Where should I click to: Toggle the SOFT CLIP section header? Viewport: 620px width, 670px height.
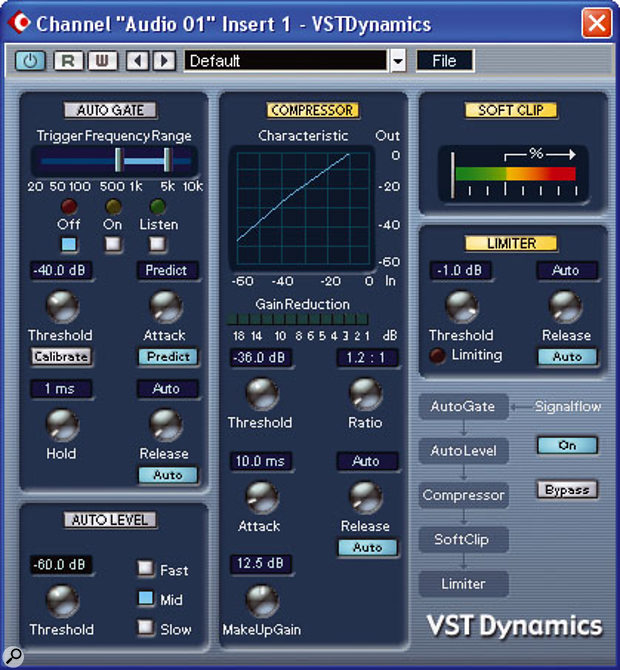(511, 110)
